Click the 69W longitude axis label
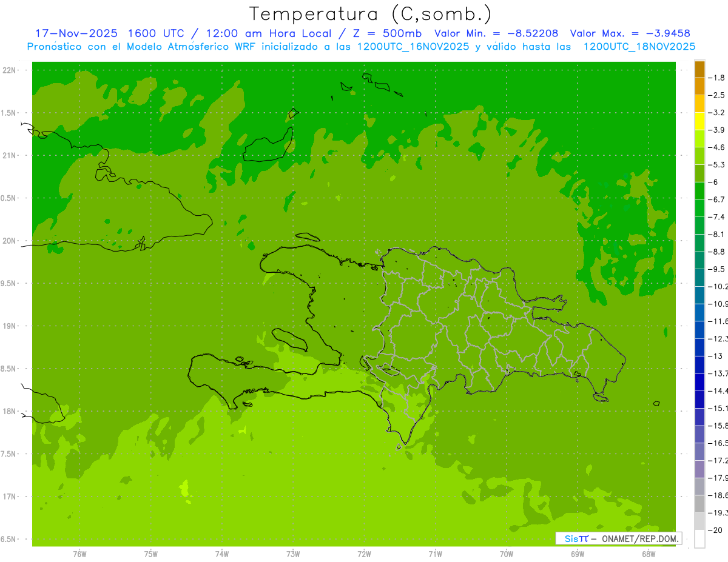The width and height of the screenshot is (728, 562). point(578,554)
